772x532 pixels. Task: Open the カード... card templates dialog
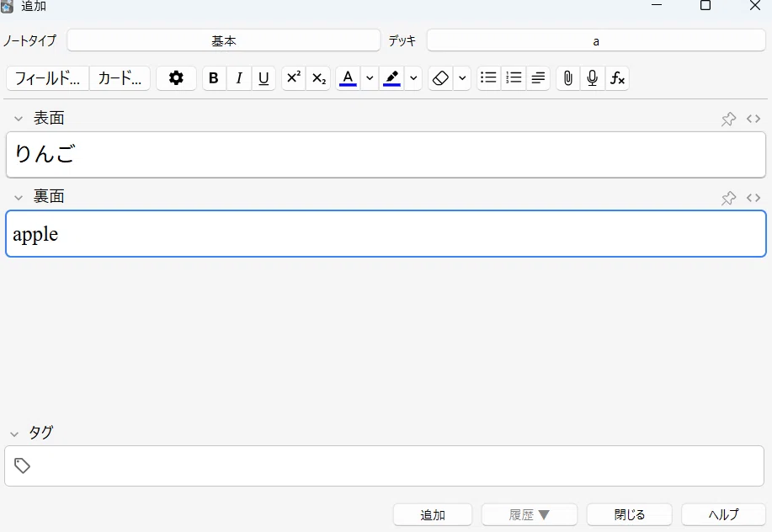[120, 78]
